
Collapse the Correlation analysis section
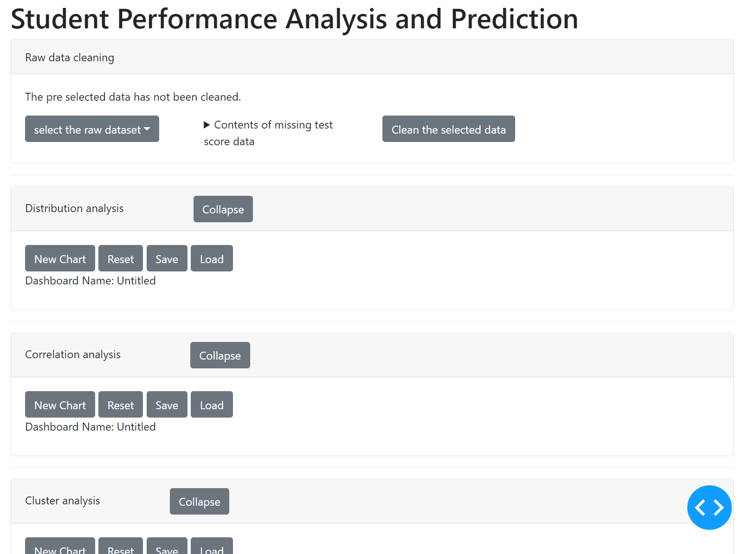click(x=220, y=355)
